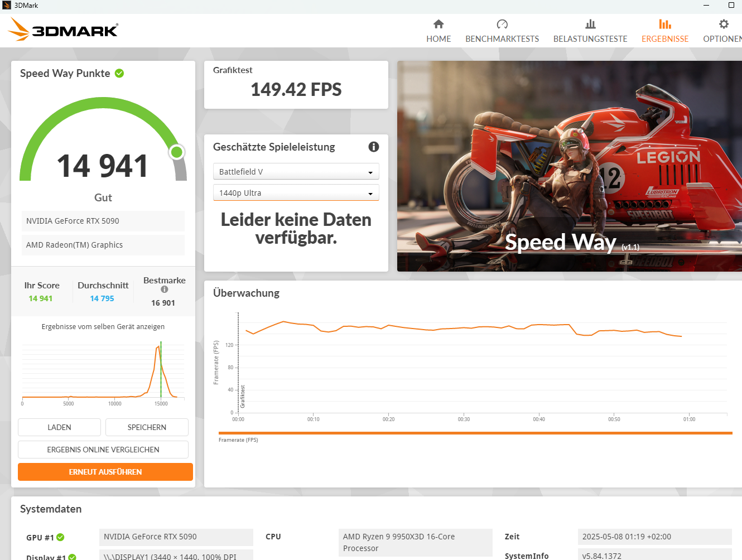Click the Belastungstests bar chart icon
The height and width of the screenshot is (560, 742).
[590, 24]
